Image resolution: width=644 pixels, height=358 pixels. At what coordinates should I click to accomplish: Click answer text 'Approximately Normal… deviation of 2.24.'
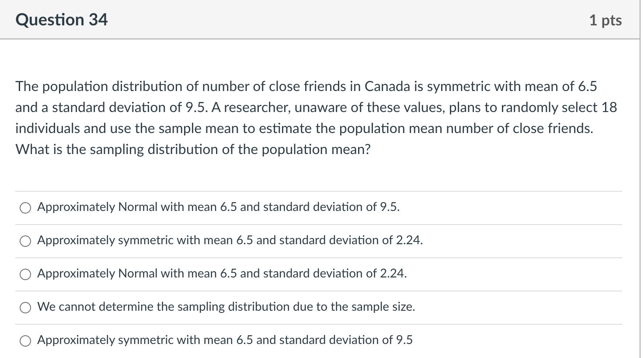222,274
